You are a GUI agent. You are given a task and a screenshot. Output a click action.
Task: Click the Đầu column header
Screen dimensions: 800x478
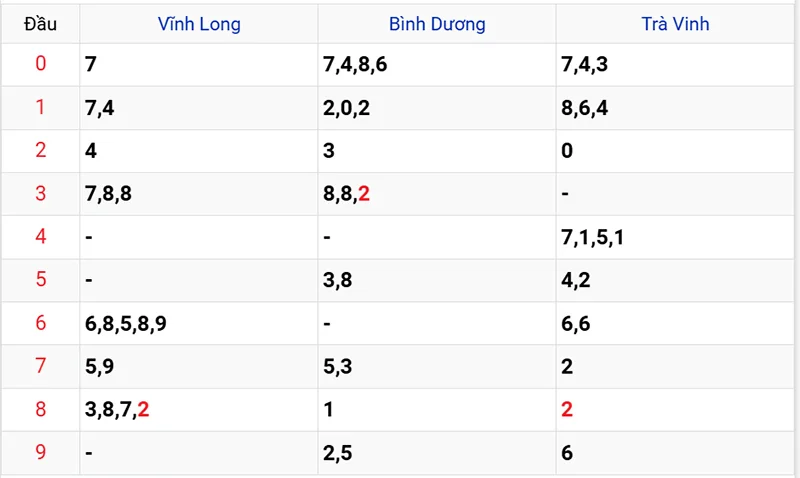coord(40,23)
